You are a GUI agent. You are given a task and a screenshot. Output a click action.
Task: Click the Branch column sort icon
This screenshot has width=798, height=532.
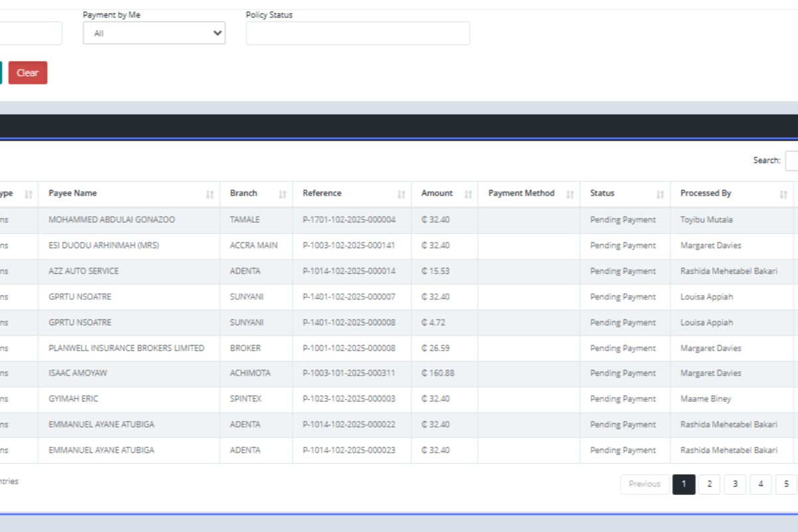[283, 194]
